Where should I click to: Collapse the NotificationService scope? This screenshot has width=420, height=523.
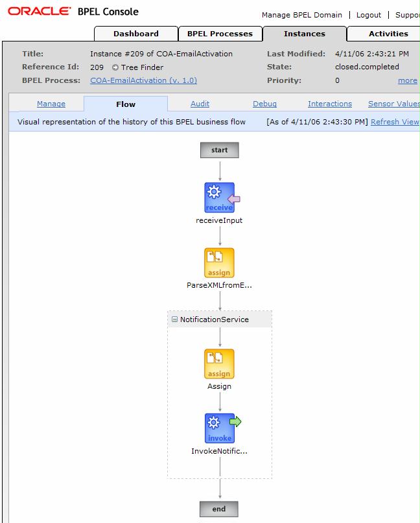tap(174, 320)
